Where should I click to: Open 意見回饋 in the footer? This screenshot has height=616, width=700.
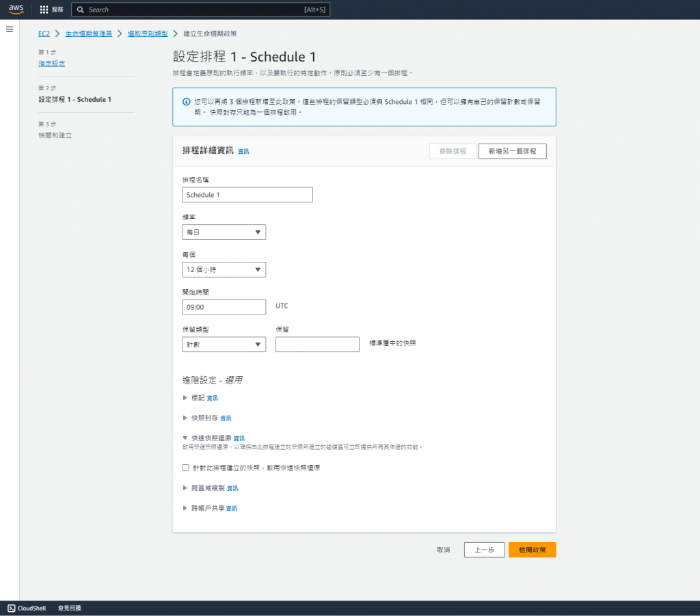pyautogui.click(x=69, y=608)
